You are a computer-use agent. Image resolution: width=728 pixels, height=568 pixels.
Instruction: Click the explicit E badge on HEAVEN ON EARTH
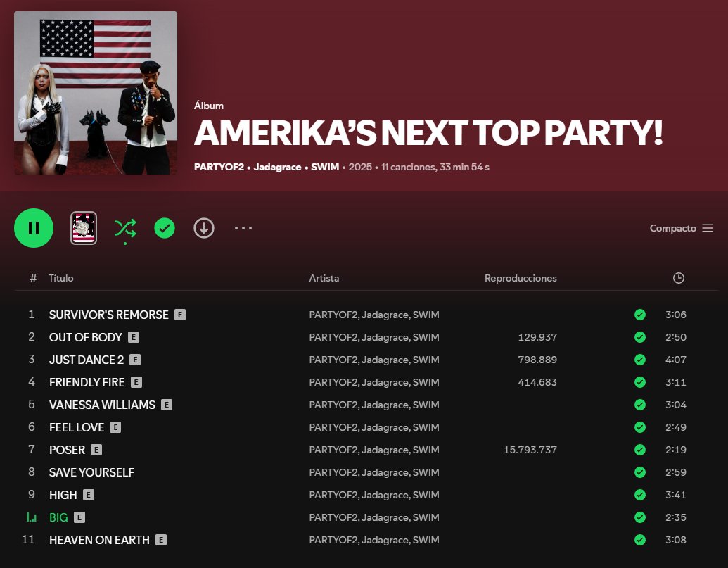160,540
